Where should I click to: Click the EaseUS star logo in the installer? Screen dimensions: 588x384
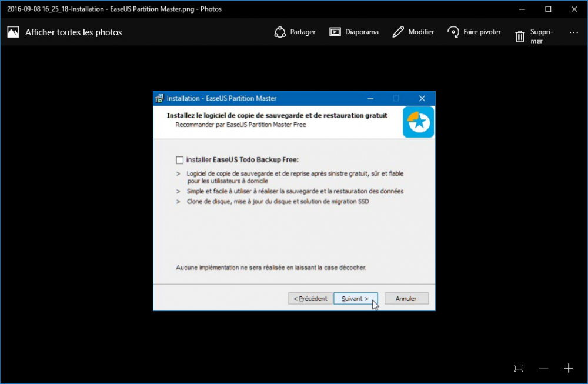[x=418, y=122]
